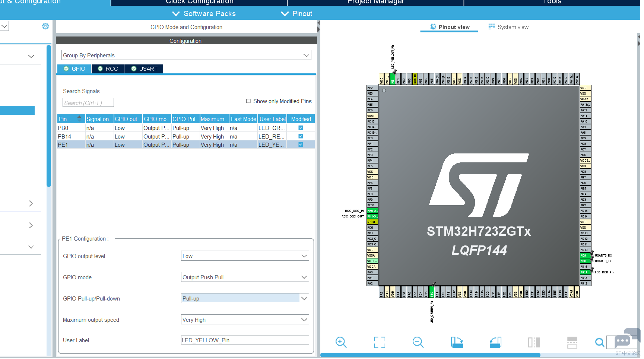Sort by GPIO output level column header

[x=128, y=119]
